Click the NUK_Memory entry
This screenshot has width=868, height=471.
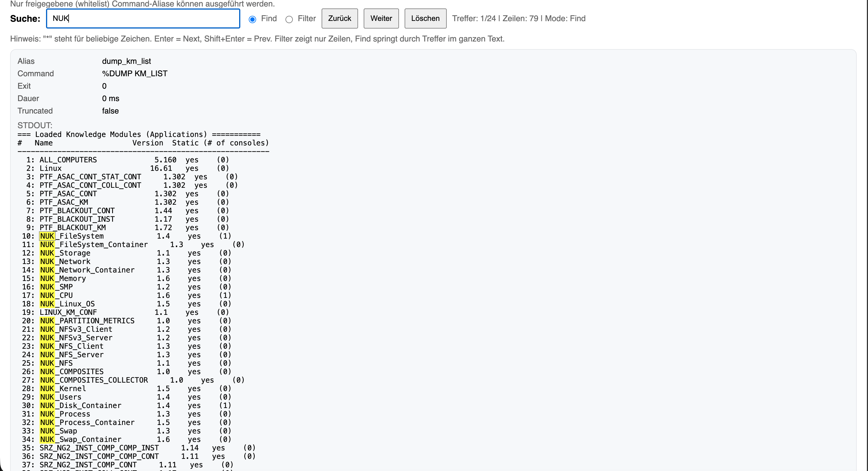pyautogui.click(x=63, y=278)
